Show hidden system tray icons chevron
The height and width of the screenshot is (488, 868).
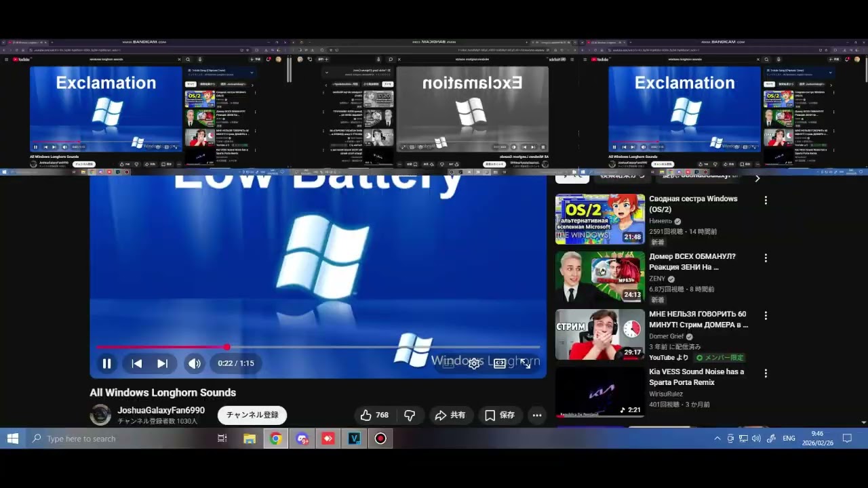[x=717, y=439]
